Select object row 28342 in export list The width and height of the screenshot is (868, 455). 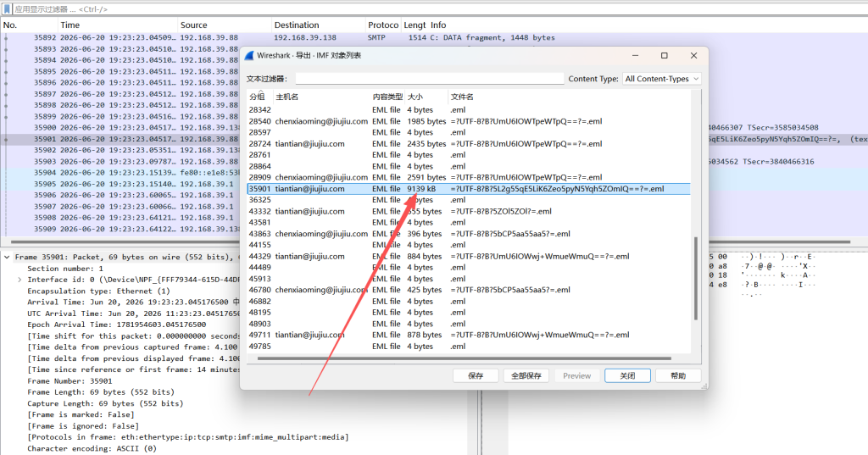(468, 109)
